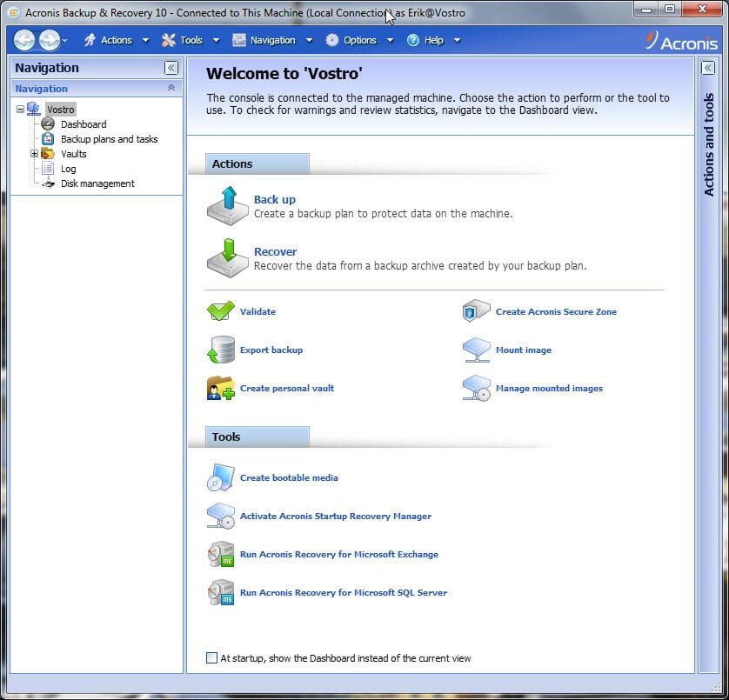This screenshot has width=729, height=700.
Task: Click the Options gear icon
Action: (332, 40)
